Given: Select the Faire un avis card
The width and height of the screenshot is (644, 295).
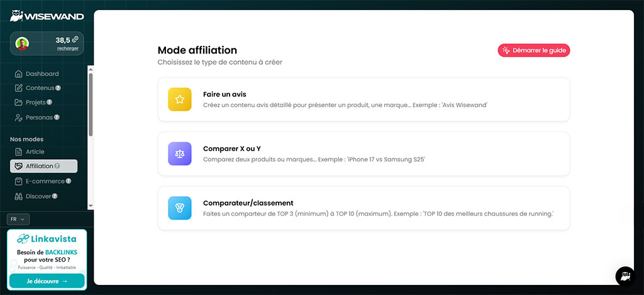Looking at the screenshot, I should 364,99.
